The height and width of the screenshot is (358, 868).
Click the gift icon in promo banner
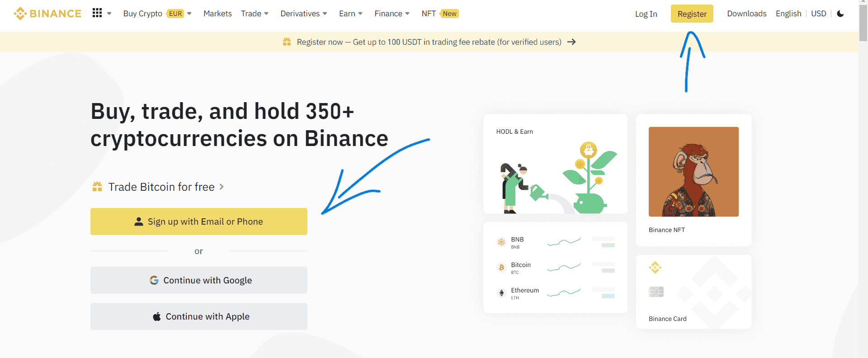tap(287, 42)
